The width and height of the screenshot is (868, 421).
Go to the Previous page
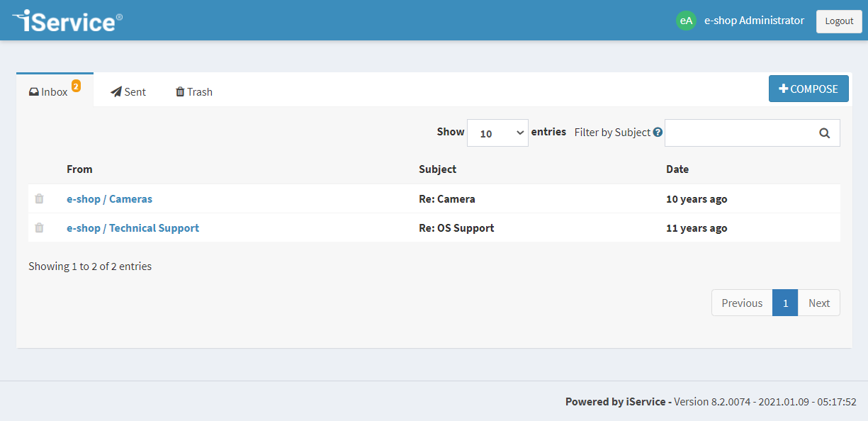tap(742, 303)
